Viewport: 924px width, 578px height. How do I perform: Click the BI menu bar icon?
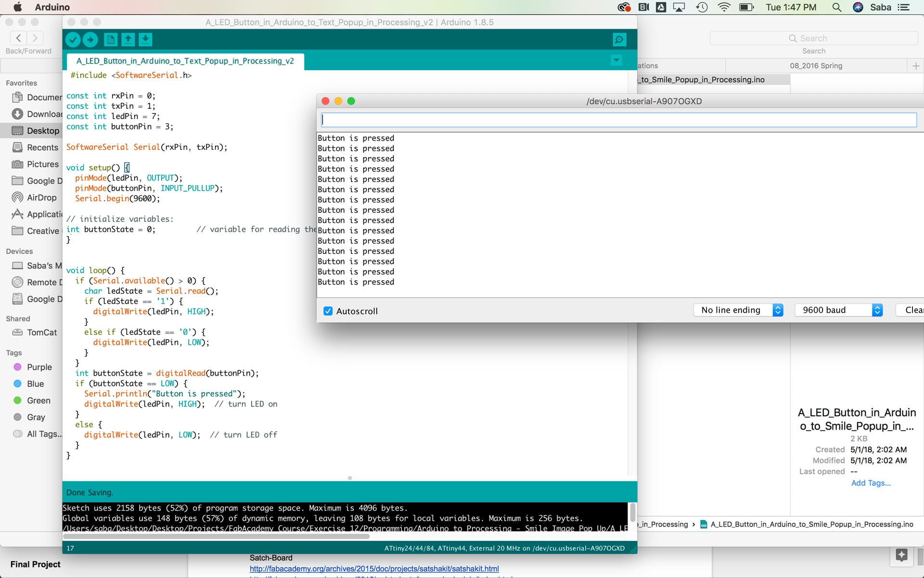pyautogui.click(x=643, y=7)
